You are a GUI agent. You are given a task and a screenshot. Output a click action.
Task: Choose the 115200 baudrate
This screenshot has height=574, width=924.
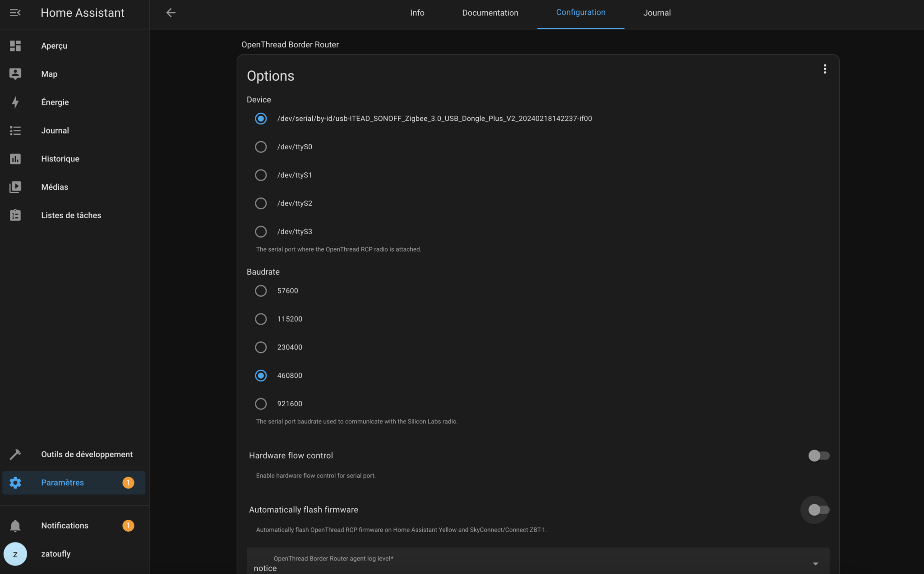click(261, 319)
